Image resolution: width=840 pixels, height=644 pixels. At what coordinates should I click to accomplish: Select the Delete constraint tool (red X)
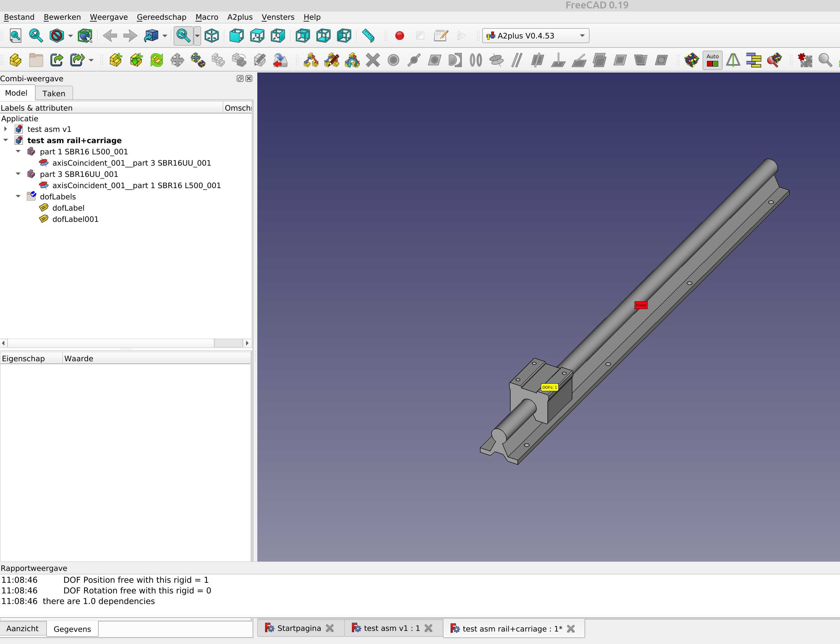click(x=373, y=60)
